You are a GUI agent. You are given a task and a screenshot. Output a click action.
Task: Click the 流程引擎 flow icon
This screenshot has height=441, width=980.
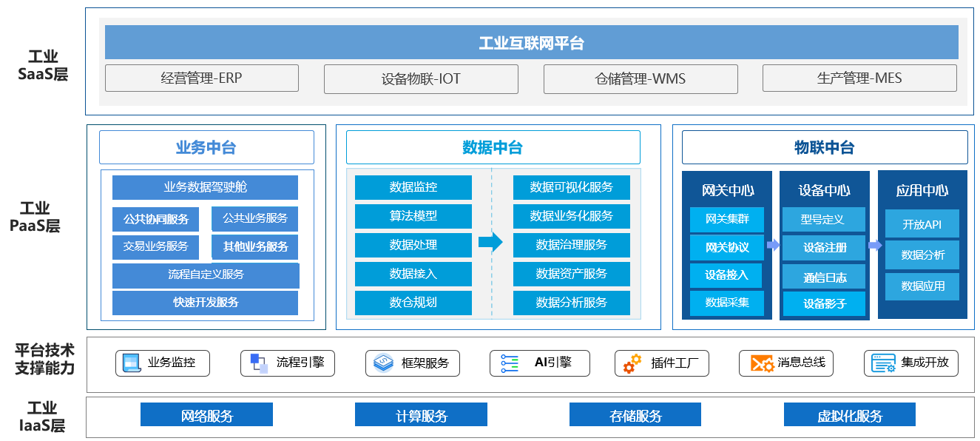259,363
